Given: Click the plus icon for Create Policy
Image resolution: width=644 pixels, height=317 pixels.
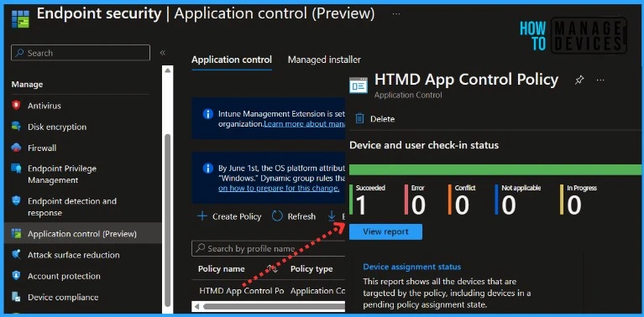Looking at the screenshot, I should 202,216.
